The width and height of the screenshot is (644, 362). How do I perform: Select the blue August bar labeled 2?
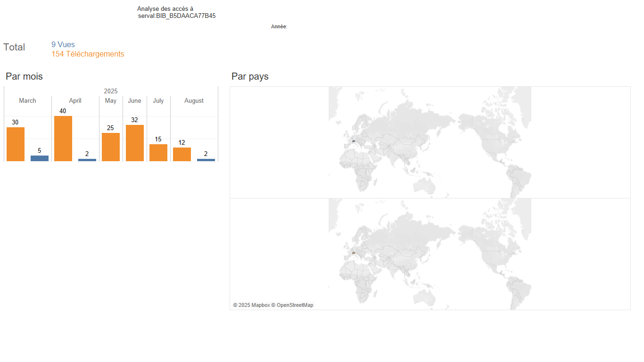(206, 160)
